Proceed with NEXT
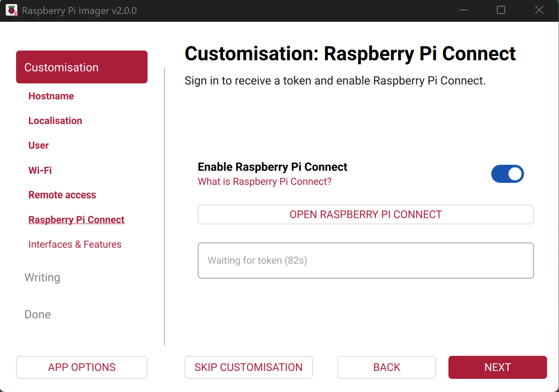559x392 pixels. 497,367
